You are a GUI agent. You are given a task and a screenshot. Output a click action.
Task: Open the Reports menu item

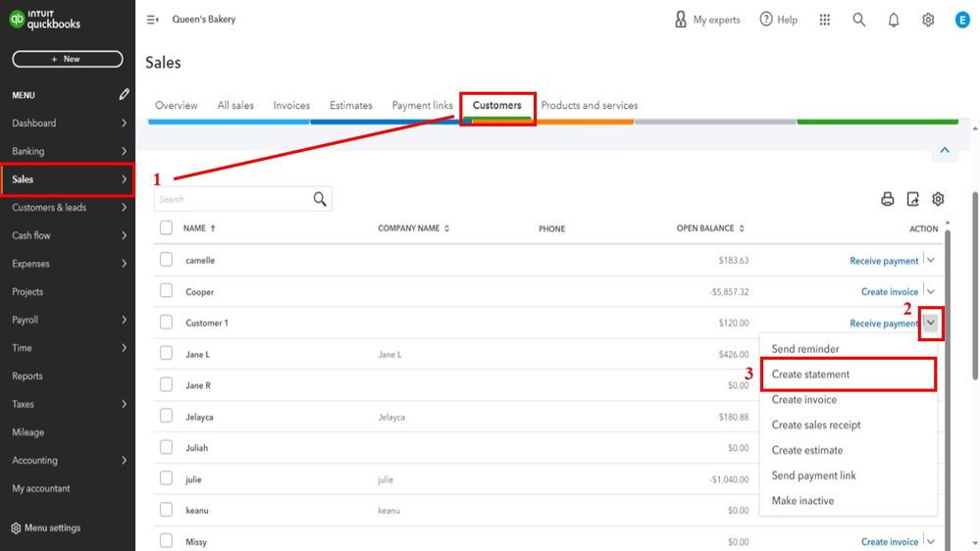[x=27, y=376]
